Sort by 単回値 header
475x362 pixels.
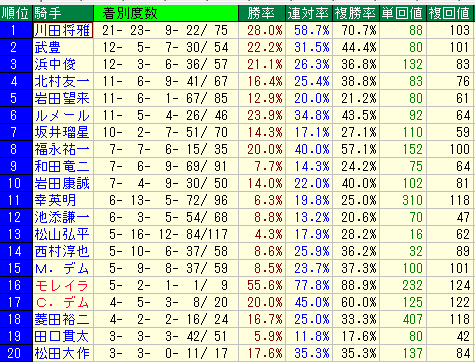pos(403,13)
